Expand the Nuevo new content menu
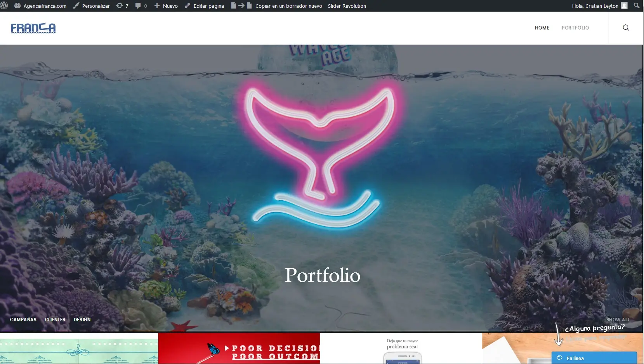644x364 pixels. click(x=166, y=6)
